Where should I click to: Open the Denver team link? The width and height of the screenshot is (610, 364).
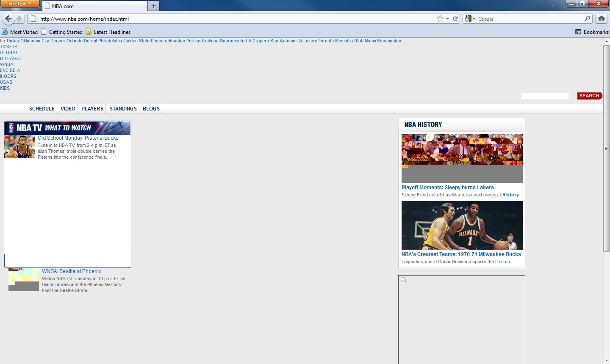[58, 41]
